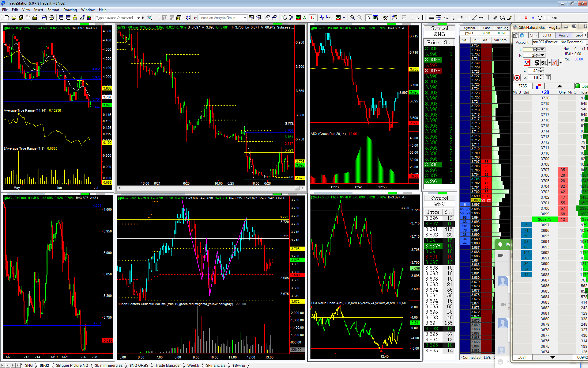Click the Zoom In magnifier icon
The image size is (588, 368).
coord(352,18)
